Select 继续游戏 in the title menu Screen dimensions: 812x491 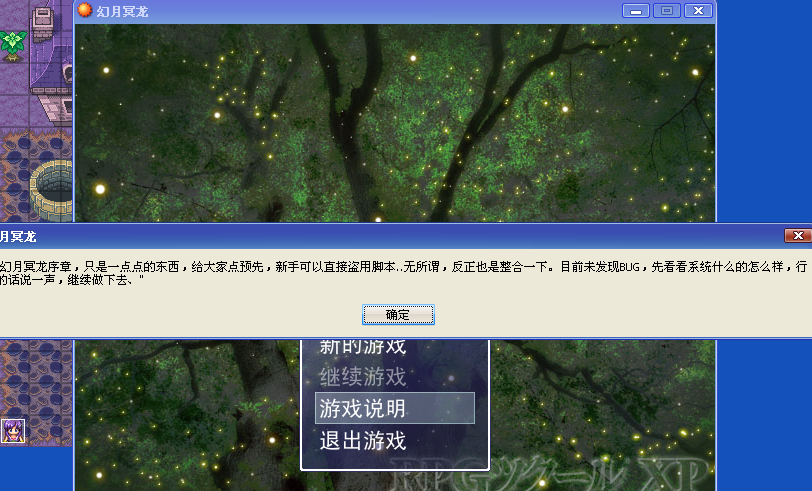pos(362,377)
